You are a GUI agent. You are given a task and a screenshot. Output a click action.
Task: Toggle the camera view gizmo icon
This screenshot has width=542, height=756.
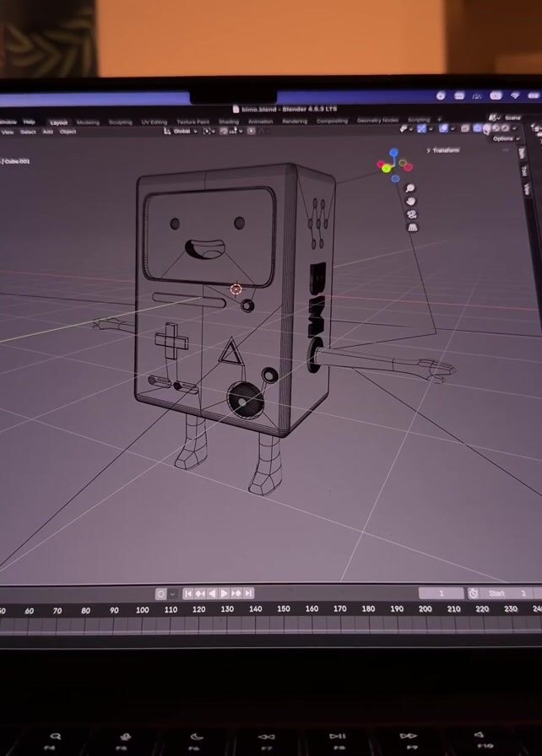412,214
